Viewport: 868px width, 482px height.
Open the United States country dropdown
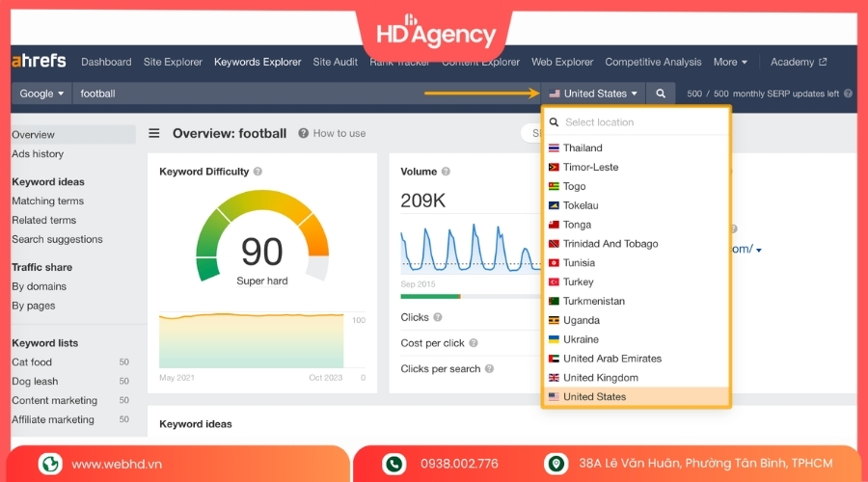pos(593,94)
